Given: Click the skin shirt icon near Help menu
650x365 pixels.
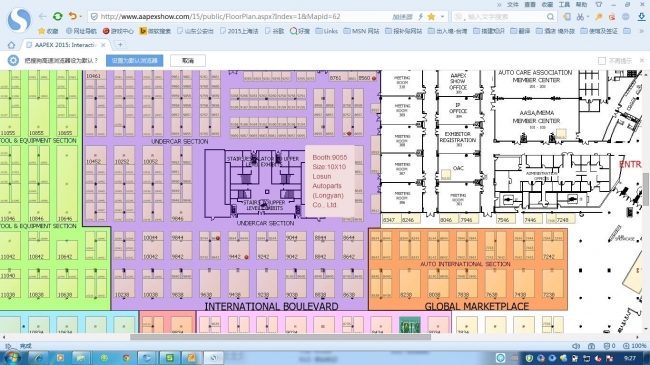Looking at the screenshot, I should pyautogui.click(x=599, y=4).
